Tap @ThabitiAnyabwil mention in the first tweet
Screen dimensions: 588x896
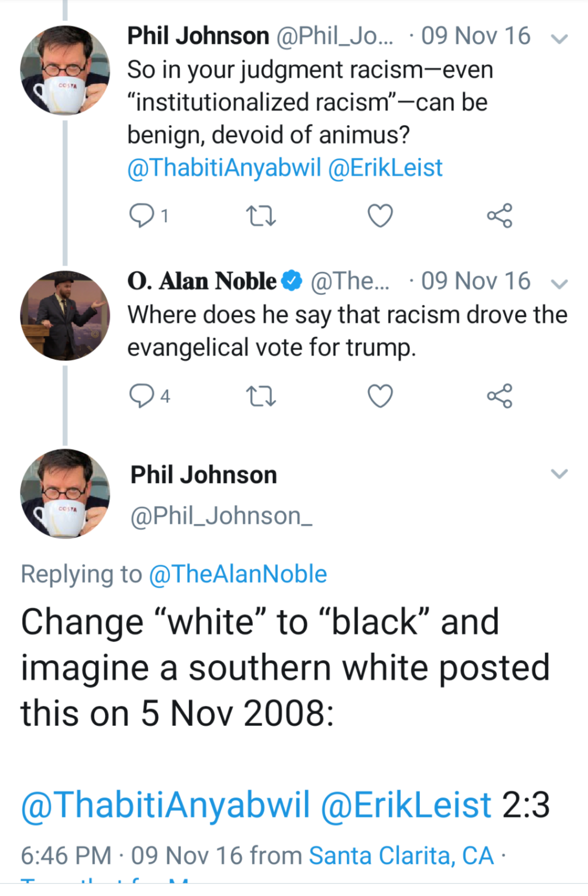click(224, 168)
